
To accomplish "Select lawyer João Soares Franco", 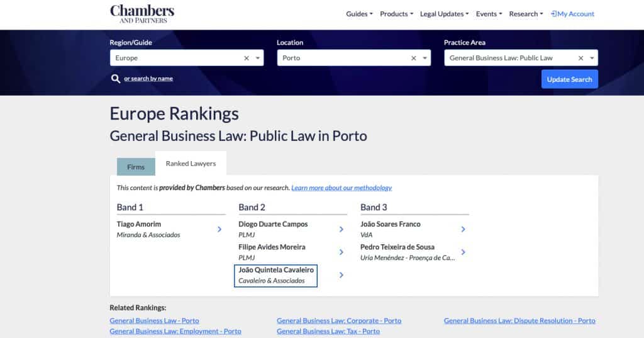I will (391, 224).
